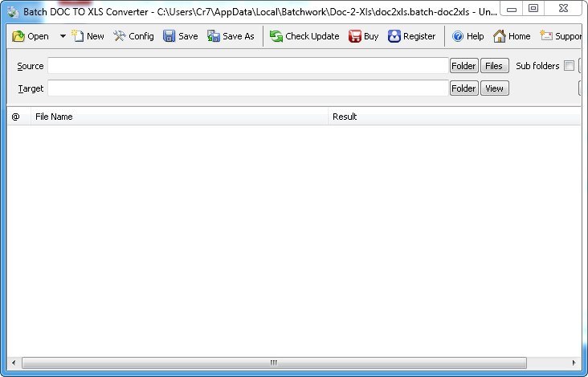Image resolution: width=588 pixels, height=377 pixels.
Task: Click the Save As toolbar button
Action: [x=231, y=36]
